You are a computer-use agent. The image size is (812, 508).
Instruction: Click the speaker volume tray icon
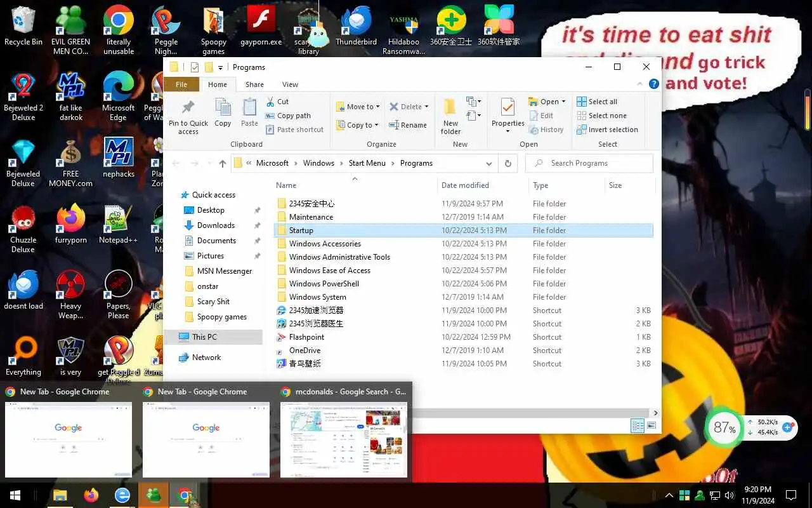point(730,495)
